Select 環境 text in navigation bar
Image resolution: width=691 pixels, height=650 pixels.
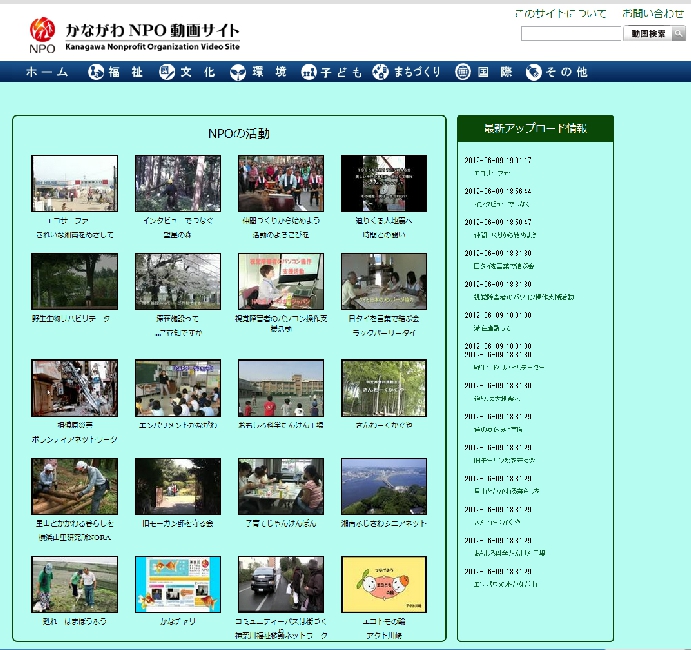(x=269, y=72)
